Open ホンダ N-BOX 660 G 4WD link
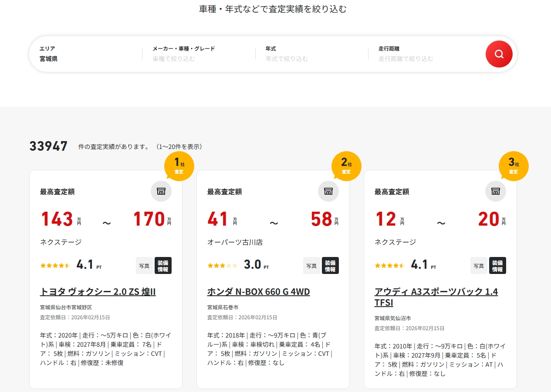The image size is (551, 392). [258, 292]
